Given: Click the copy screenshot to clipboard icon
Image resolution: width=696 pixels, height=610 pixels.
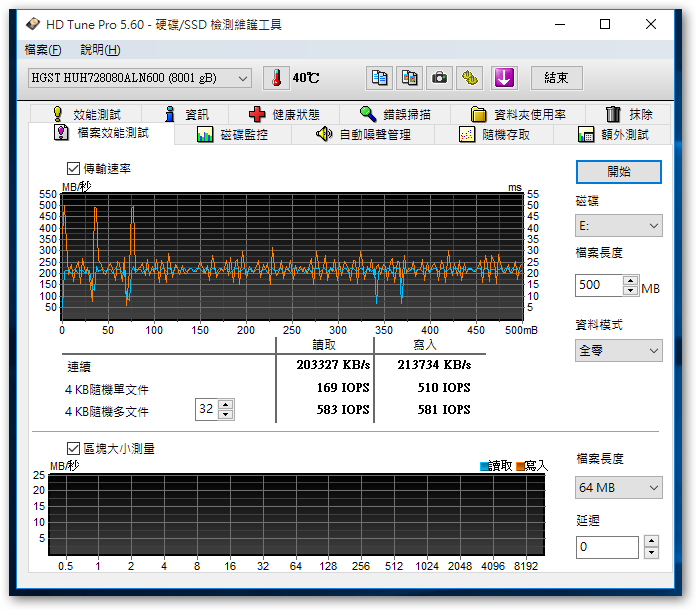Looking at the screenshot, I should point(409,78).
